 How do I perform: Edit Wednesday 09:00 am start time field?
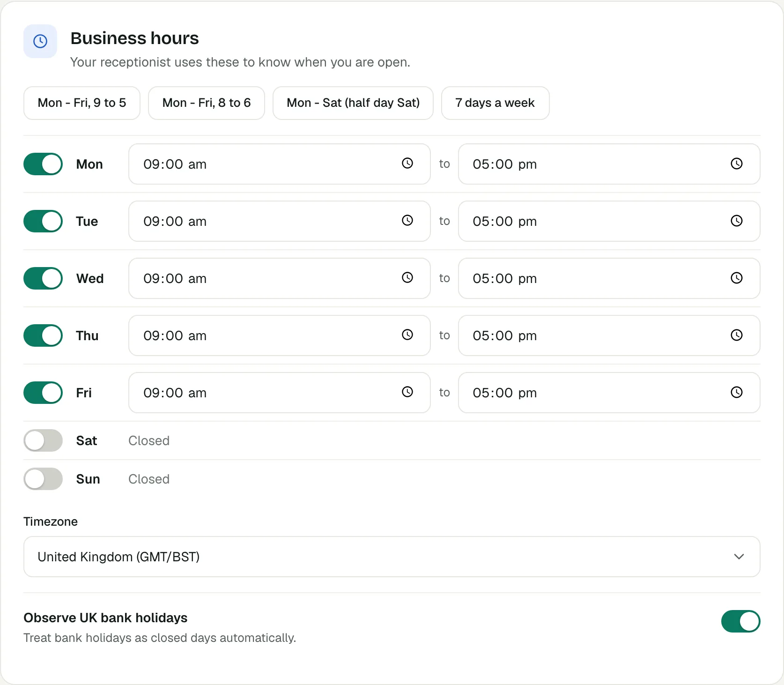tap(280, 278)
